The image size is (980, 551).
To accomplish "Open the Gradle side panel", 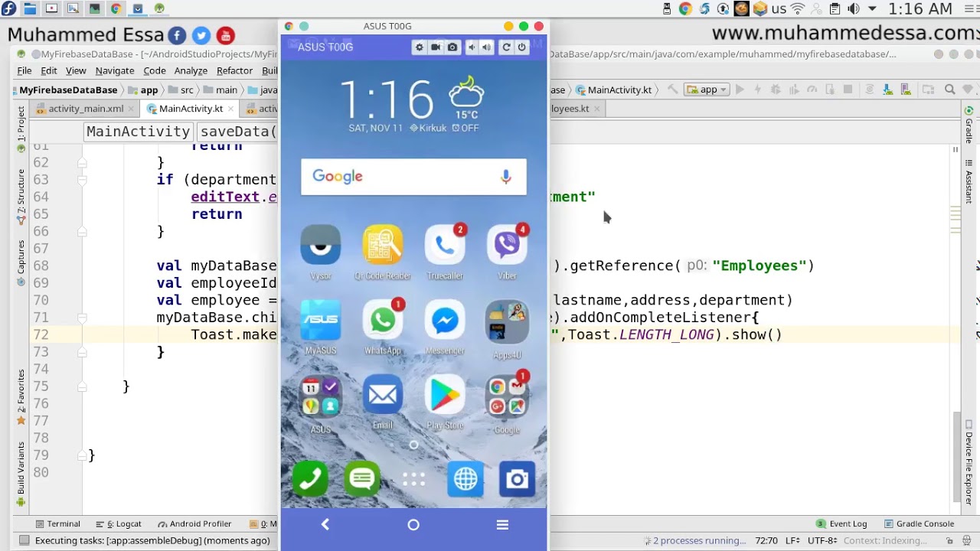I will coord(969,126).
